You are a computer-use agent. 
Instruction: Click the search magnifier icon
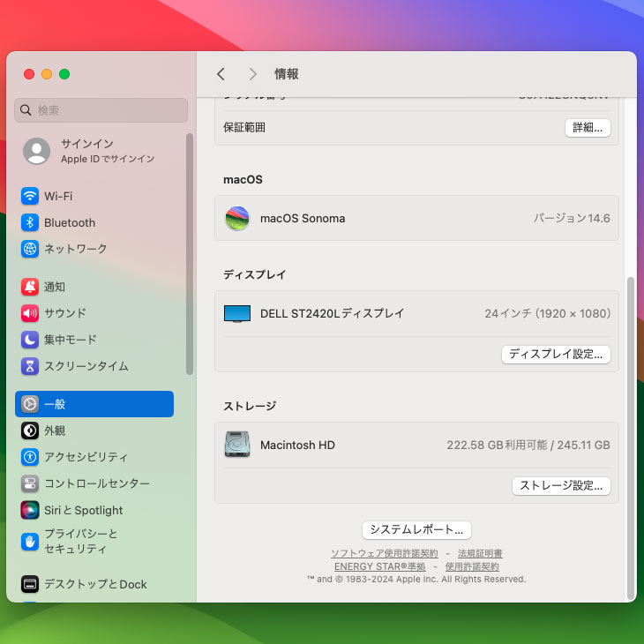(x=26, y=109)
